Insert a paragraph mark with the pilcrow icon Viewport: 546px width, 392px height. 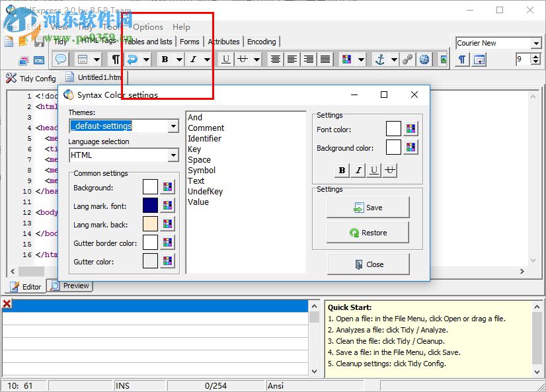[x=114, y=59]
